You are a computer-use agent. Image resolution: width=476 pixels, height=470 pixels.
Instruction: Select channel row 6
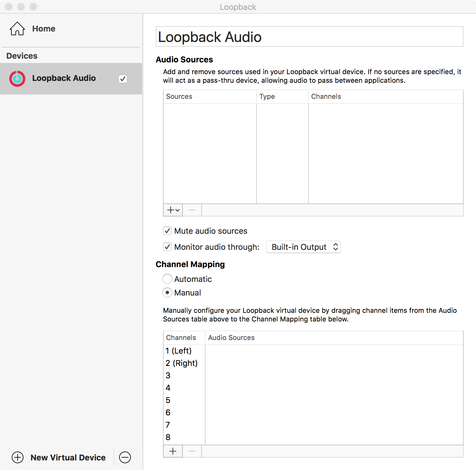[x=313, y=413]
